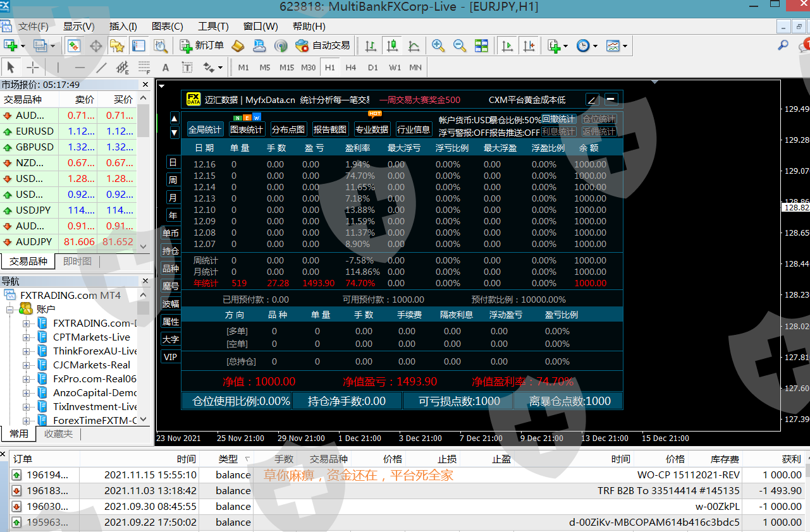The height and width of the screenshot is (532, 810).
Task: Expand the ThinkForexAU-Live account node
Action: coord(26,351)
